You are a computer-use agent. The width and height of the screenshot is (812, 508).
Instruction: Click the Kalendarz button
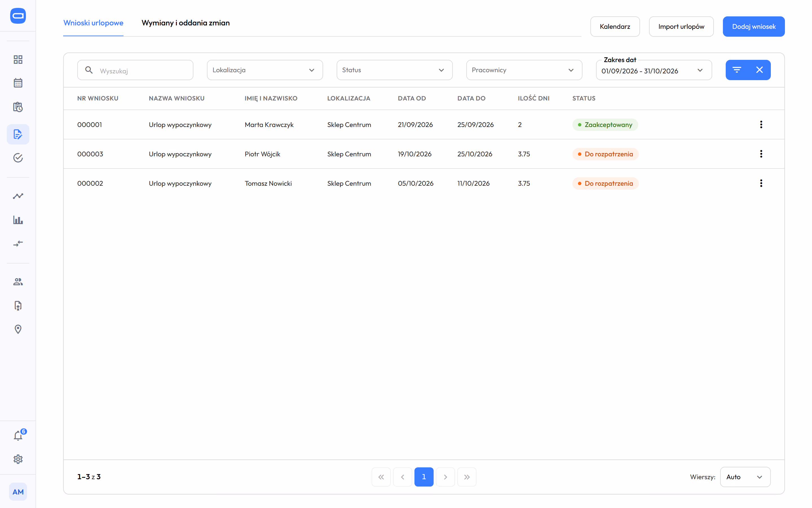[x=615, y=27]
